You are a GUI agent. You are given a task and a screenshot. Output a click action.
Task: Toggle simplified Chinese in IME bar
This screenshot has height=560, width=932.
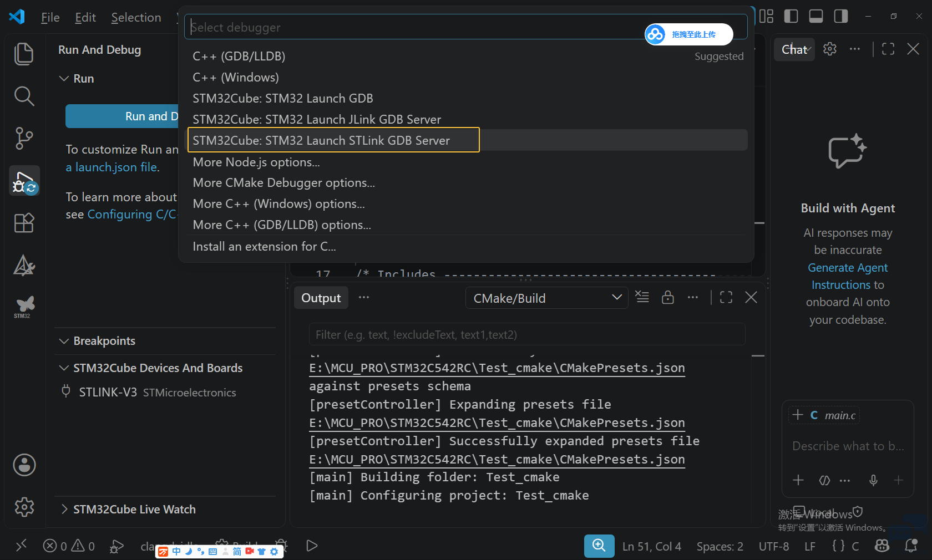pos(237,551)
